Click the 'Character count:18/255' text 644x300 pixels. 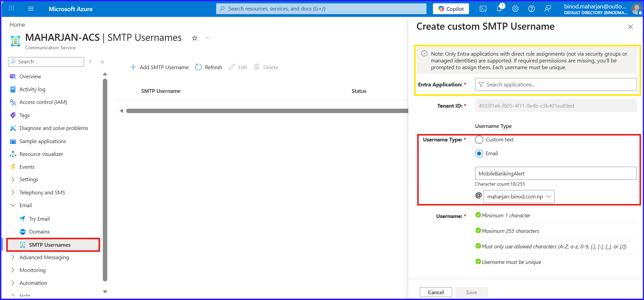(500, 184)
